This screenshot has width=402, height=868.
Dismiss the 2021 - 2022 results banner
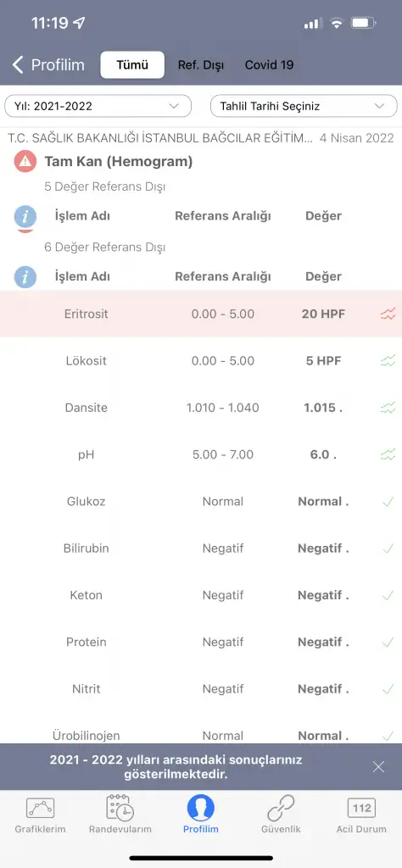click(379, 766)
